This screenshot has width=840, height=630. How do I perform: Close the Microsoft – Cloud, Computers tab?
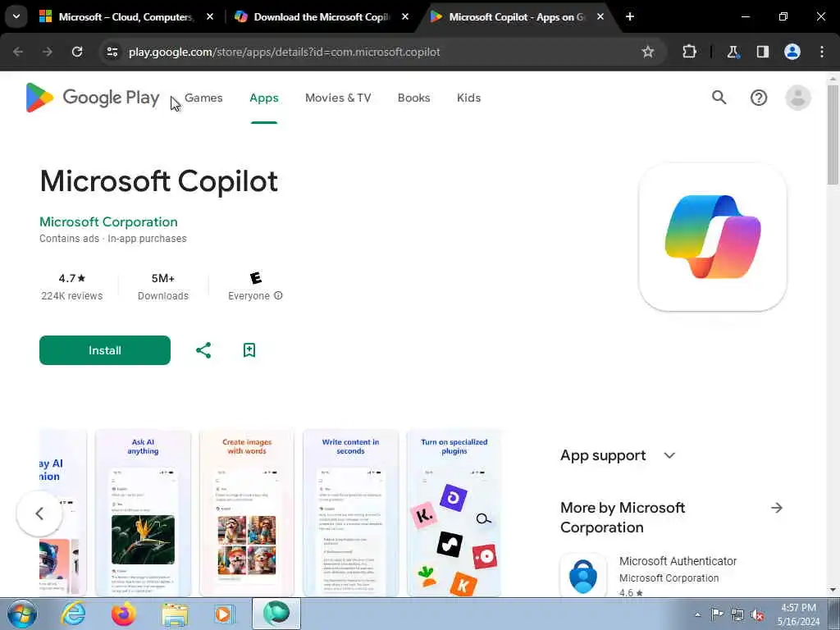click(210, 16)
